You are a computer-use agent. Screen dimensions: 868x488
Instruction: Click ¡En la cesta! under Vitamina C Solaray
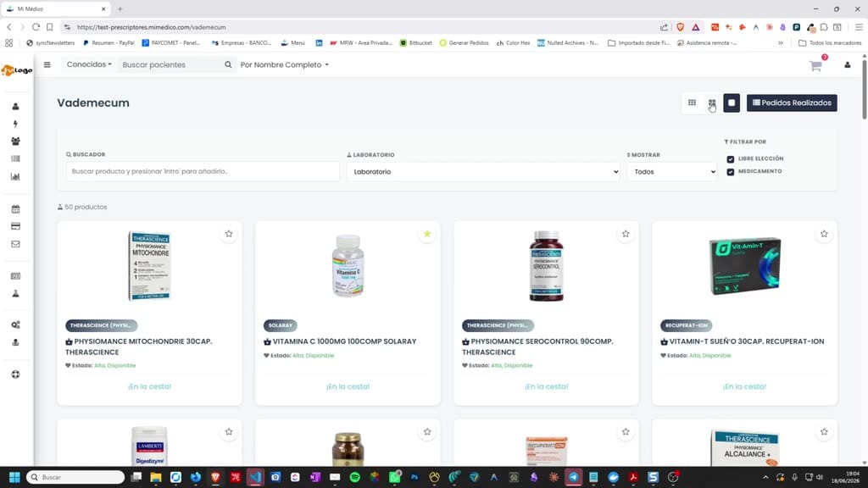point(348,386)
